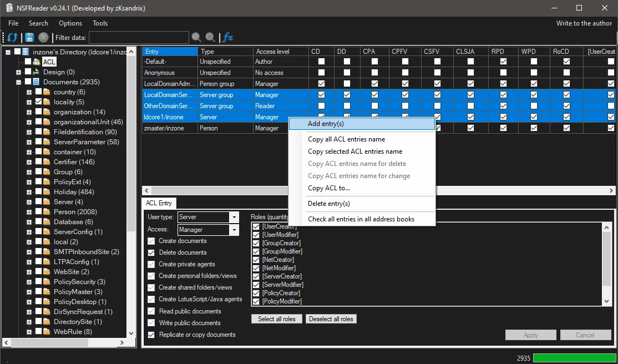The image size is (618, 364).
Task: Click the magnifier filter search icon
Action: (x=196, y=38)
